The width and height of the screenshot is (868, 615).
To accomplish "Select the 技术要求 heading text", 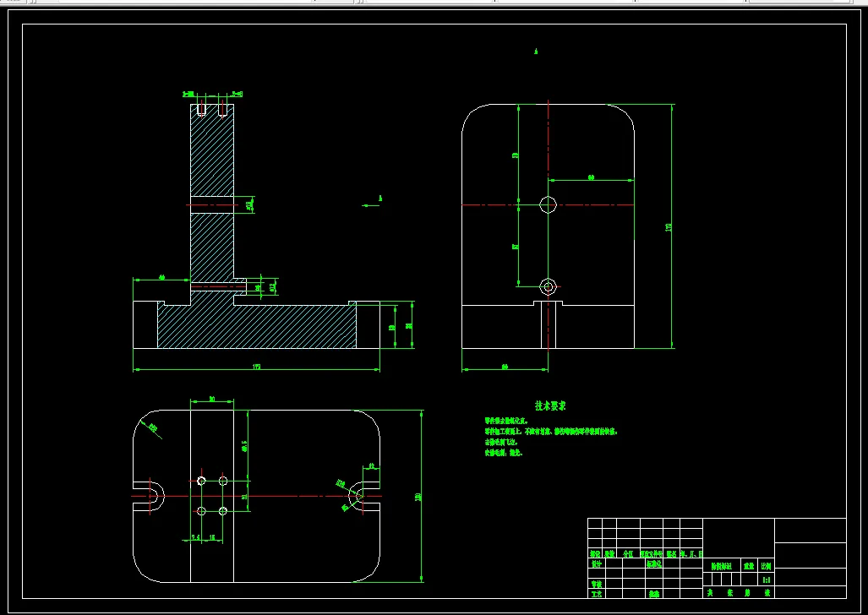I will pos(550,405).
